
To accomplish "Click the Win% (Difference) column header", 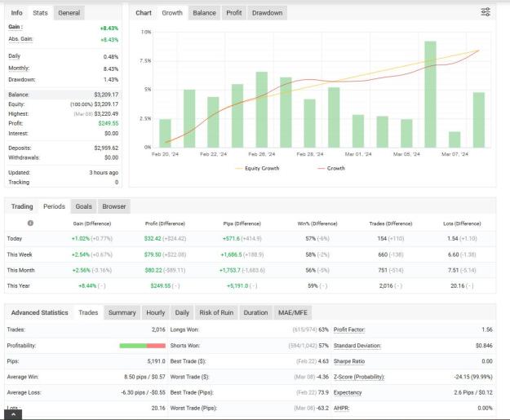I will [x=317, y=223].
